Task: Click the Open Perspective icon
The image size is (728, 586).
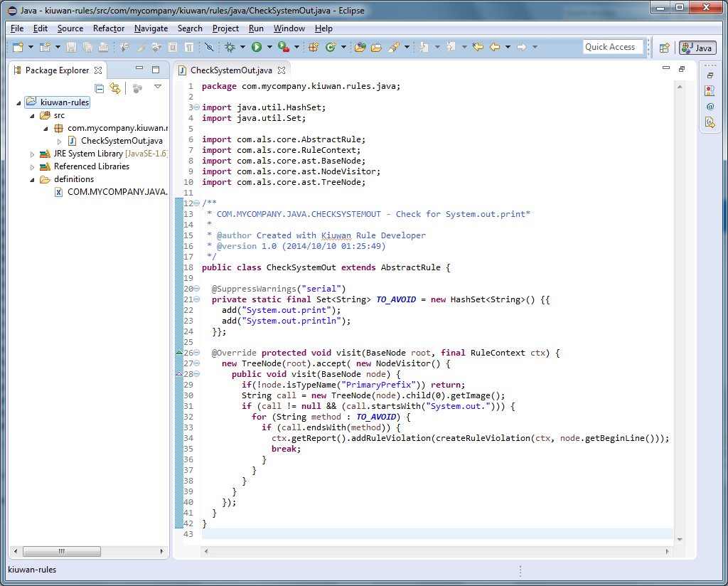Action: (664, 48)
